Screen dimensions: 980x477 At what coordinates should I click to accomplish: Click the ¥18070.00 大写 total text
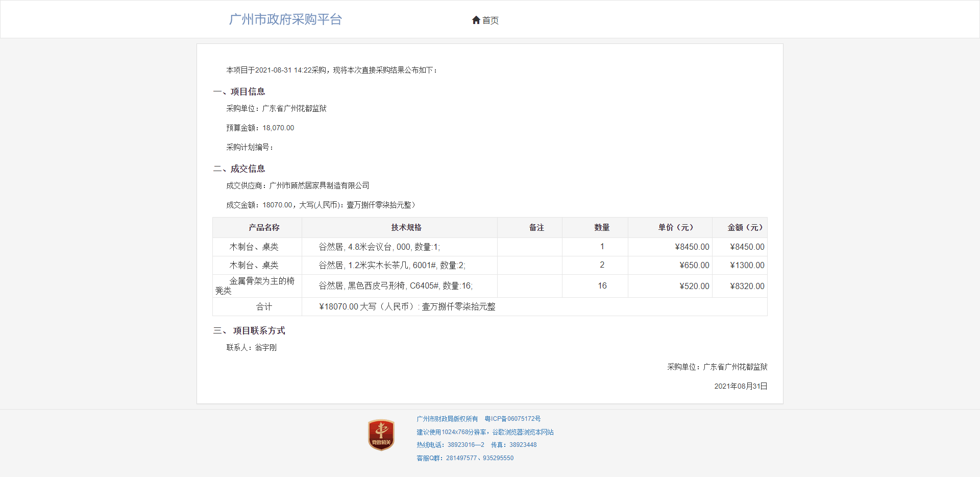(407, 306)
